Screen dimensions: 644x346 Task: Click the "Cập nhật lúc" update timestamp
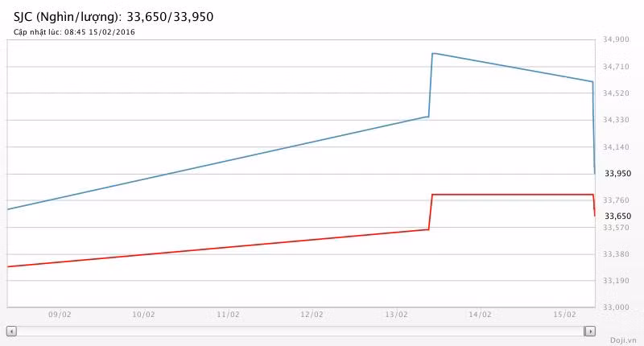74,32
